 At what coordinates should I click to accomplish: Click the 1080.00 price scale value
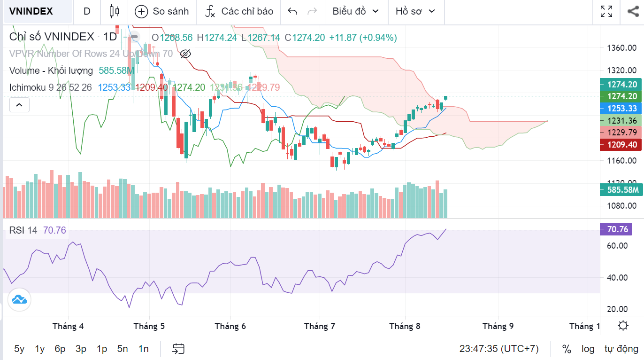point(621,206)
